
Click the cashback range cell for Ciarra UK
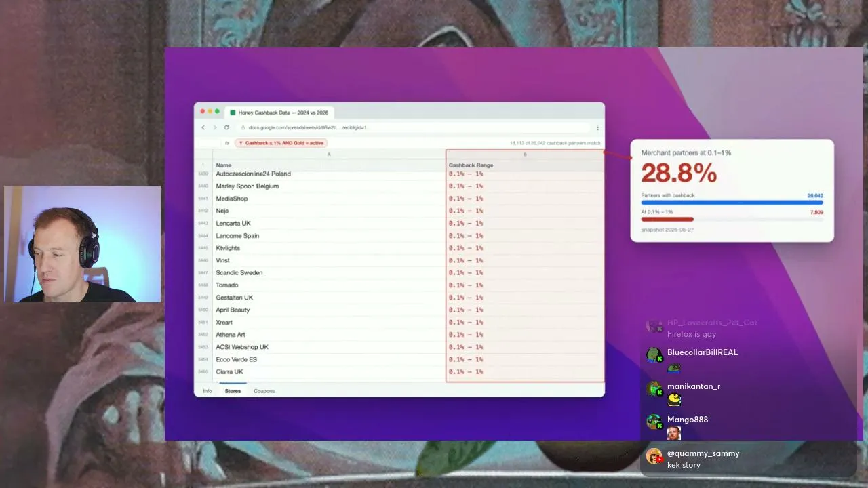pos(525,371)
